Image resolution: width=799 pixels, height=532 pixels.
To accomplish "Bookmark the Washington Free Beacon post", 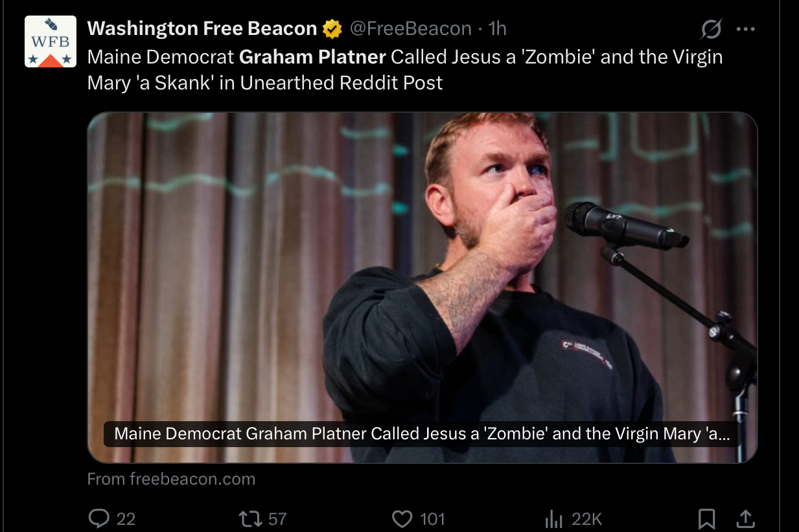I will coord(706,518).
